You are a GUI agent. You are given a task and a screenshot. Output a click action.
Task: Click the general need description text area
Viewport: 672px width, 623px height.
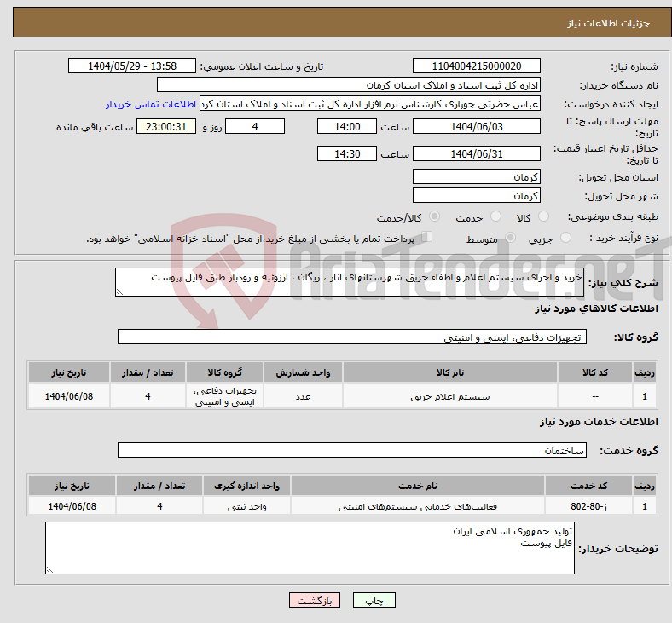pos(350,282)
